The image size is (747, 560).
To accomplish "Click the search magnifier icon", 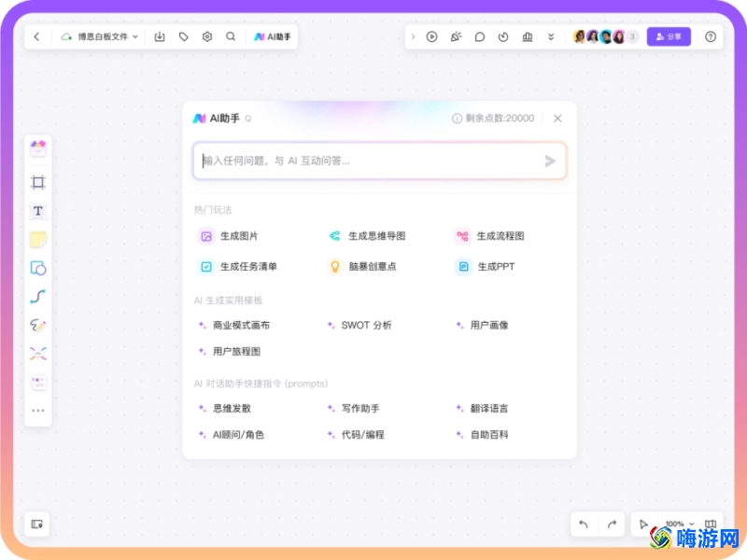I will pos(231,36).
